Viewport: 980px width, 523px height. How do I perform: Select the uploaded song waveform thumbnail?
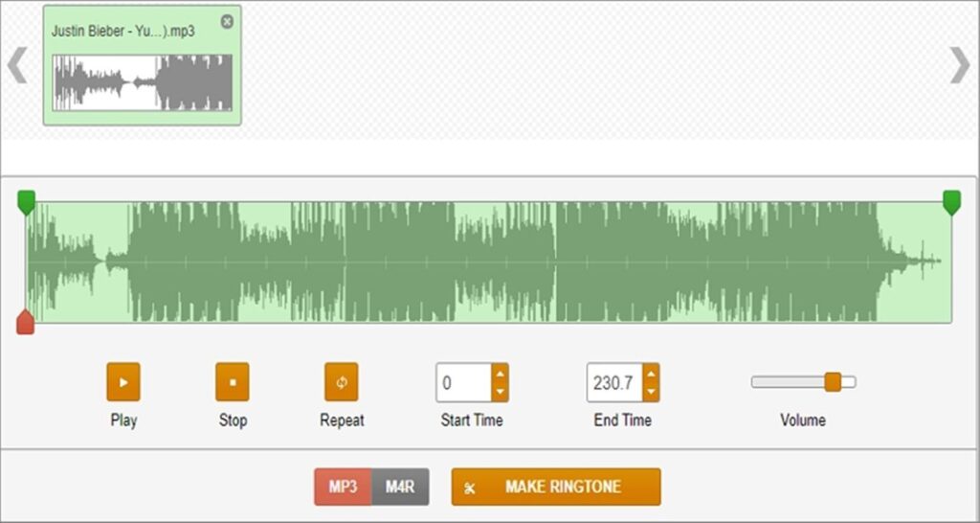click(x=143, y=82)
